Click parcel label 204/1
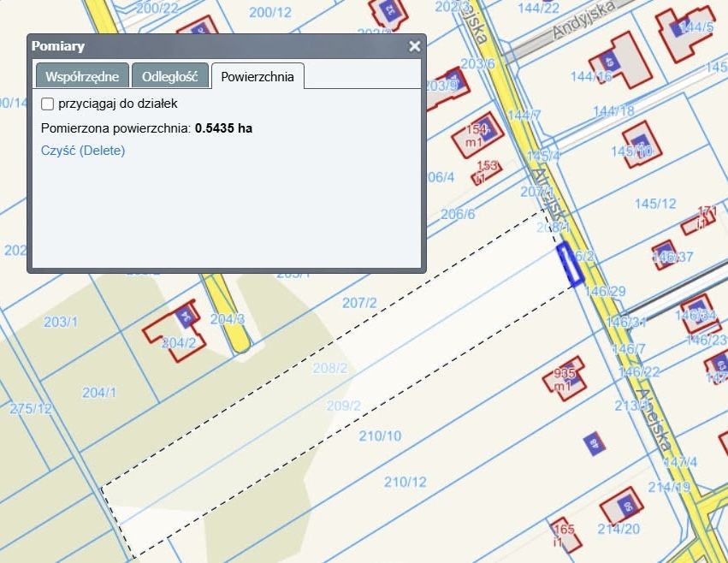This screenshot has height=563, width=728. (x=99, y=393)
